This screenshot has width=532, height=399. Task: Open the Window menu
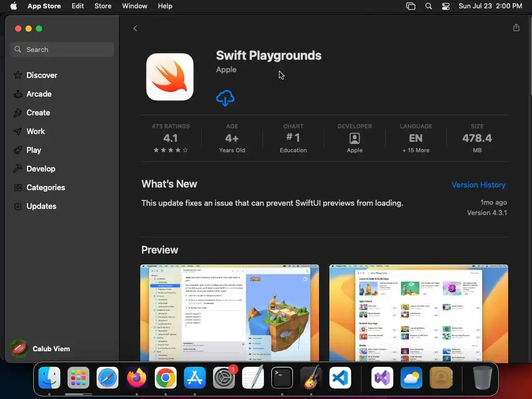coord(135,6)
